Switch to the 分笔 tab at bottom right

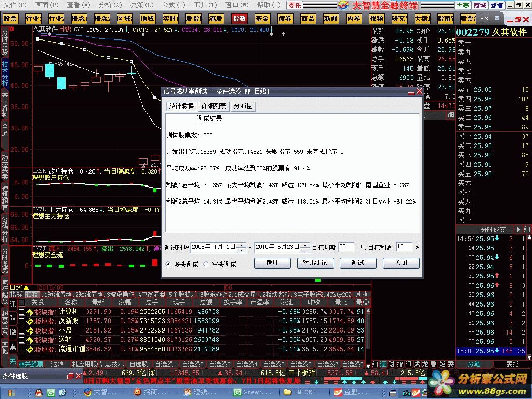[474, 364]
